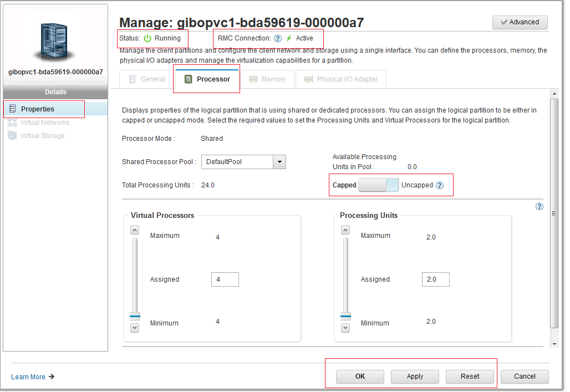Click the partition name under the server image
Image resolution: width=570 pixels, height=392 pixels.
55,72
